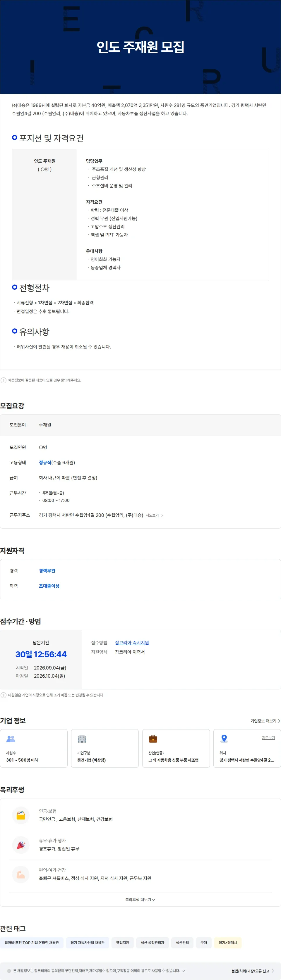Viewport: 281px width, 980px height.
Task: Click 영어회화 가능자 text
Action: tap(105, 259)
